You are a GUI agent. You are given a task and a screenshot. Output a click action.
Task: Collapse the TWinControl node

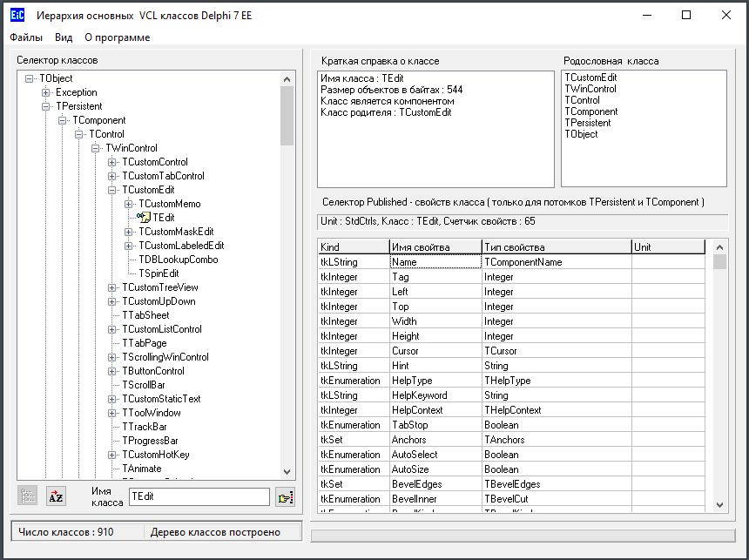coord(96,148)
